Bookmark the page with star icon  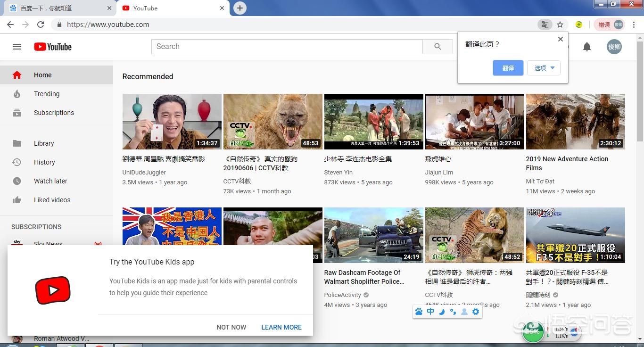560,25
